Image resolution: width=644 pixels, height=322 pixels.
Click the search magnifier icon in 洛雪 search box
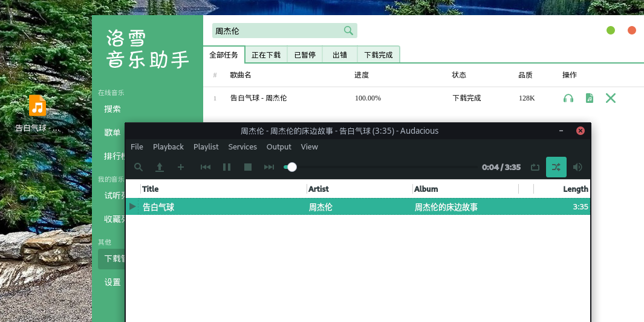pyautogui.click(x=348, y=31)
